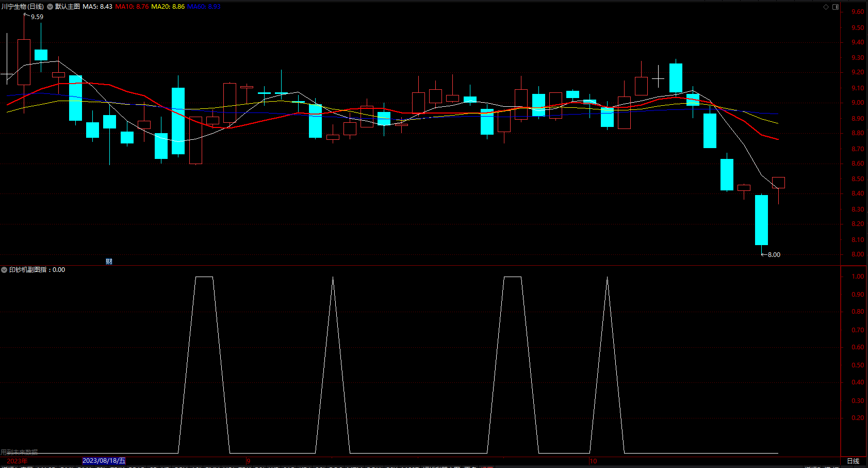The height and width of the screenshot is (468, 868).
Task: Click the 2023/08/18/五 date label on time axis
Action: pos(104,461)
